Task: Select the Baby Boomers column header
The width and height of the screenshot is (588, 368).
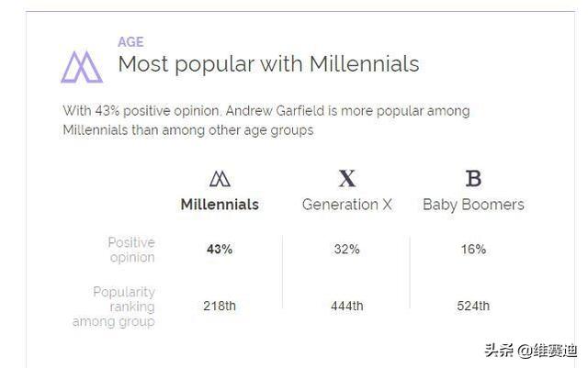Action: (x=473, y=205)
